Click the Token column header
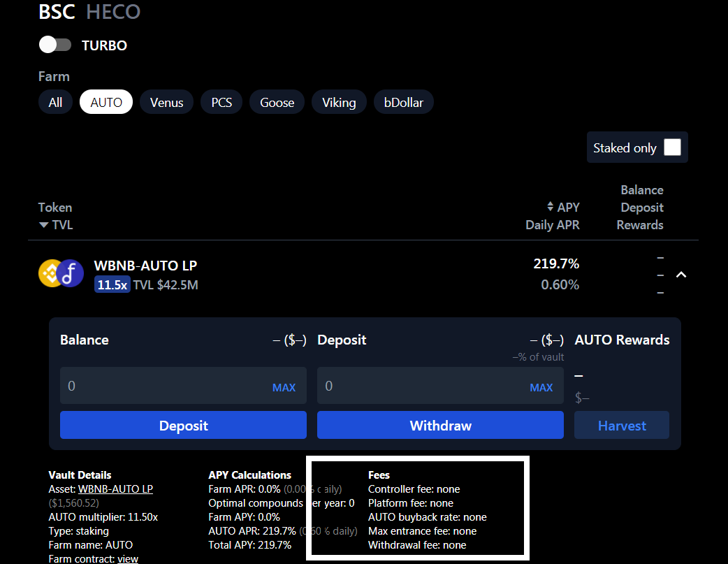 (55, 207)
